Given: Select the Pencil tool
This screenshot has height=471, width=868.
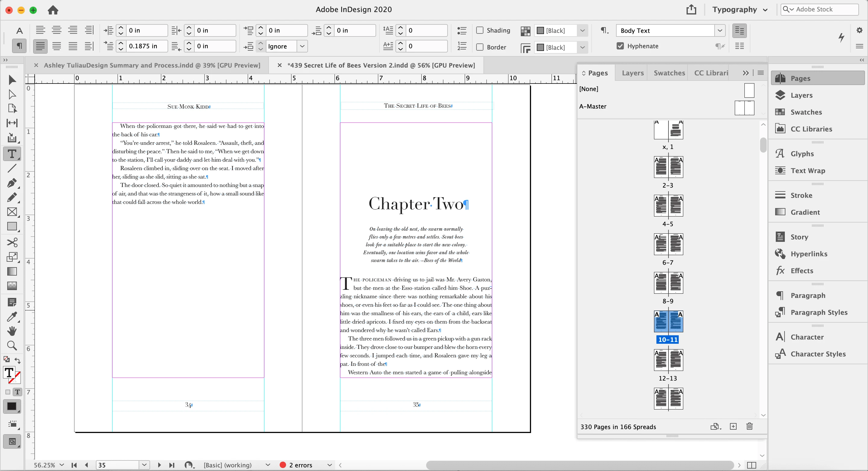Looking at the screenshot, I should coord(12,197).
